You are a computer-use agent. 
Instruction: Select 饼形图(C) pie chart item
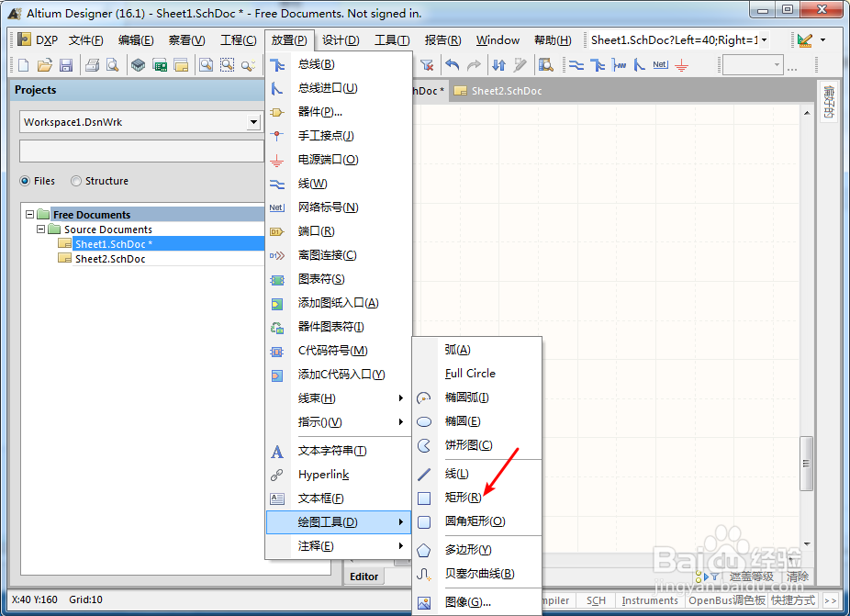tap(477, 445)
